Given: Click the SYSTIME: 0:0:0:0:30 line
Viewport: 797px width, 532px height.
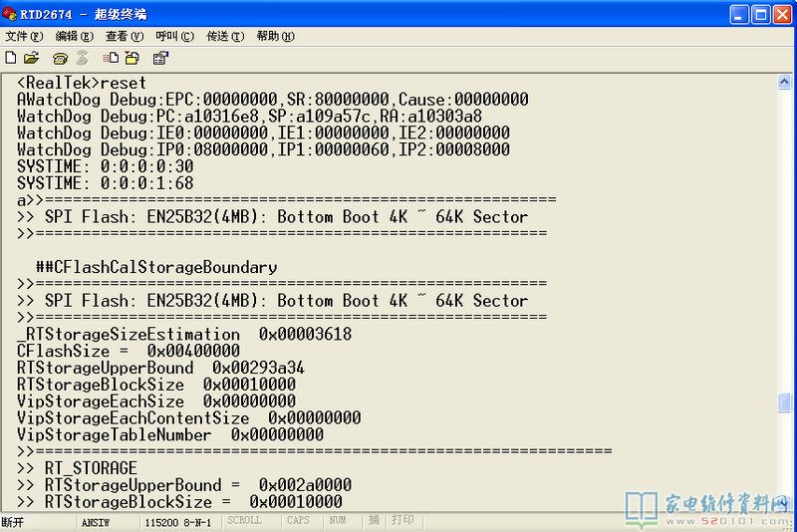Looking at the screenshot, I should [x=106, y=166].
